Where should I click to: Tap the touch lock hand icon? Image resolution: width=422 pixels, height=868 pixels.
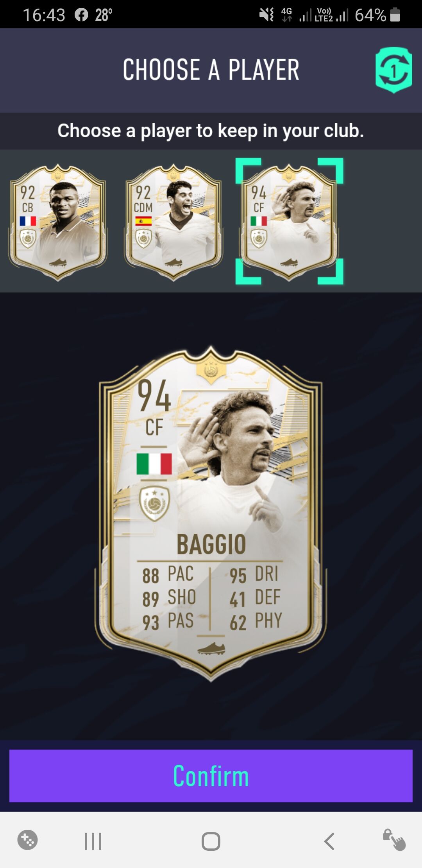[394, 840]
